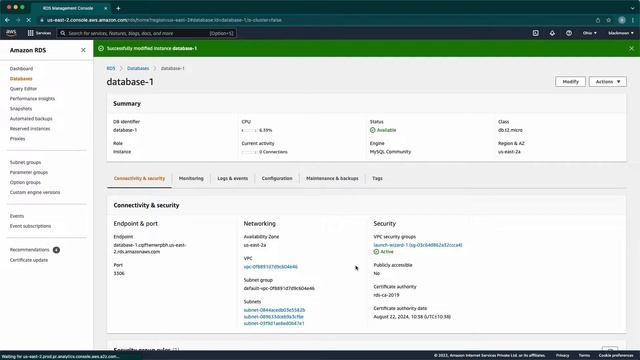The width and height of the screenshot is (640, 360).
Task: Open Event subscriptions in sidebar
Action: click(30, 226)
